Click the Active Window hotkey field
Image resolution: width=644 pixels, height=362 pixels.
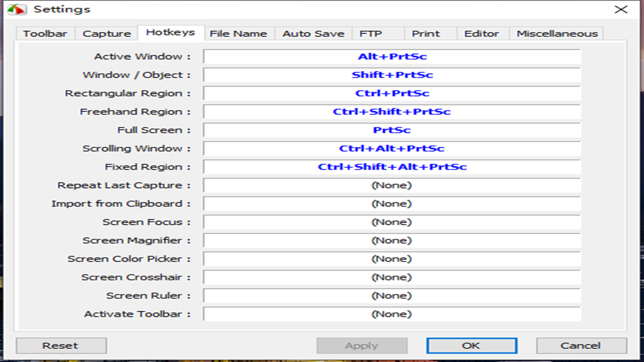pyautogui.click(x=392, y=56)
